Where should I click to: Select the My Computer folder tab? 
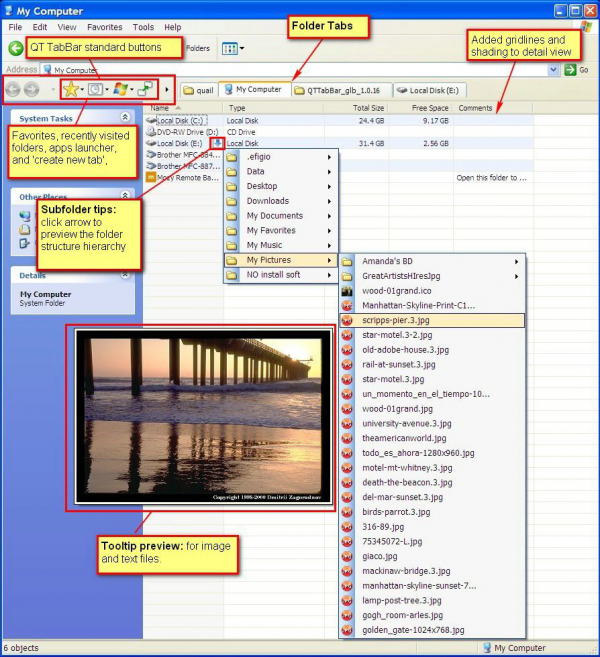pyautogui.click(x=255, y=89)
